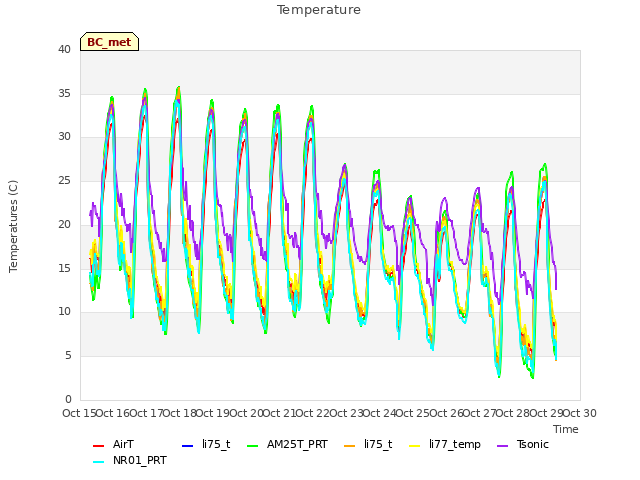Viewport: 640px width, 480px height.
Task: Click the 10 y-axis tick label
Action: click(x=64, y=312)
